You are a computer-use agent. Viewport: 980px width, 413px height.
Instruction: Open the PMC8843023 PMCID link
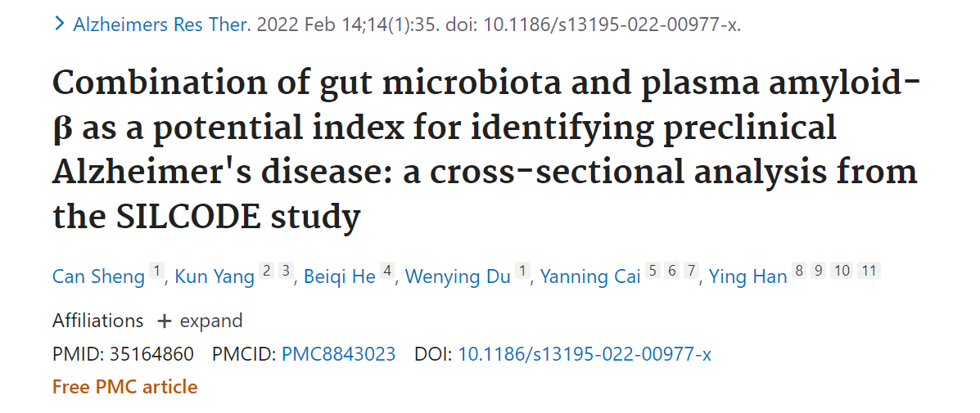(338, 354)
